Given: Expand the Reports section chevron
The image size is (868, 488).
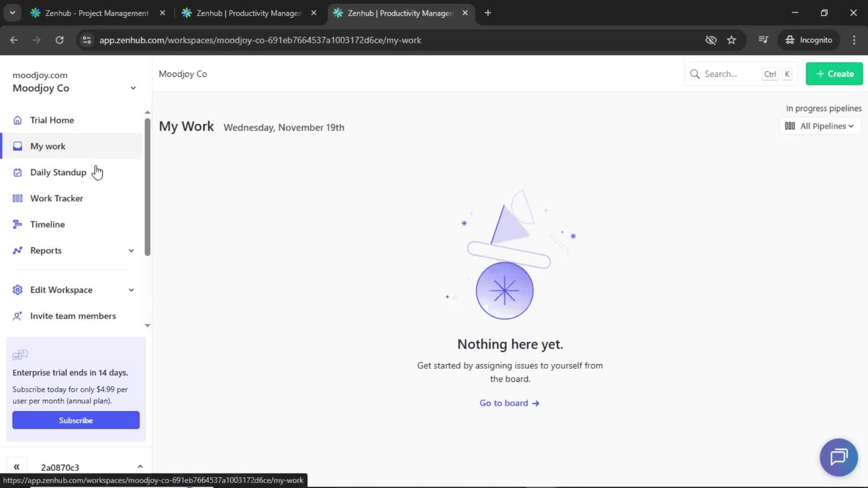Looking at the screenshot, I should tap(131, 250).
